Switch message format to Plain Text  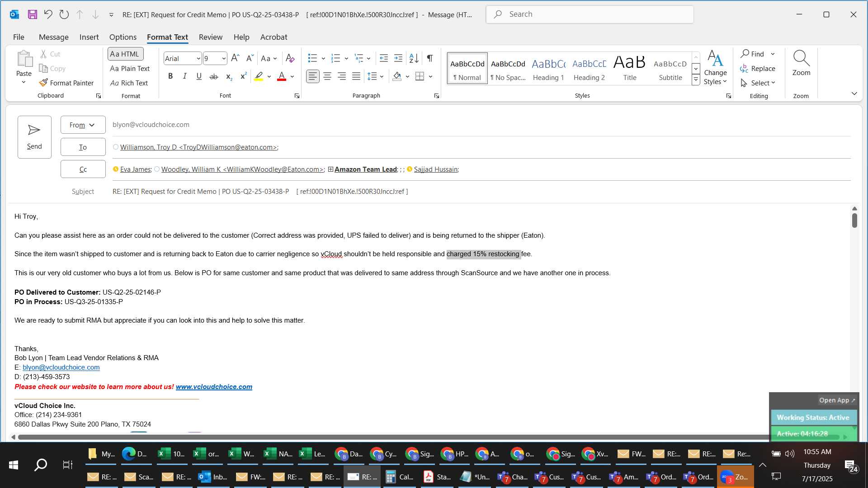tap(130, 68)
